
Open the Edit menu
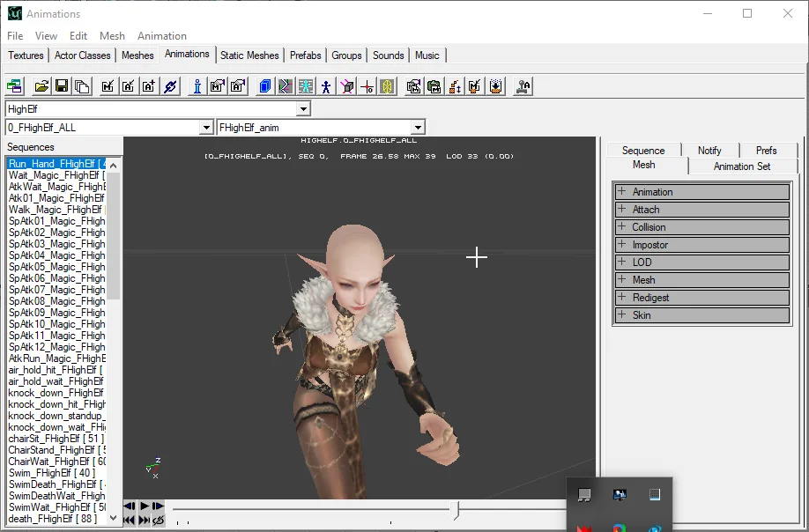pos(78,35)
